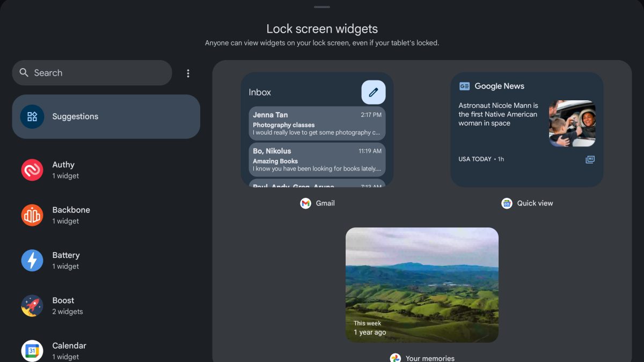Select the Your memories photo widget
The image size is (644, 362).
(422, 285)
